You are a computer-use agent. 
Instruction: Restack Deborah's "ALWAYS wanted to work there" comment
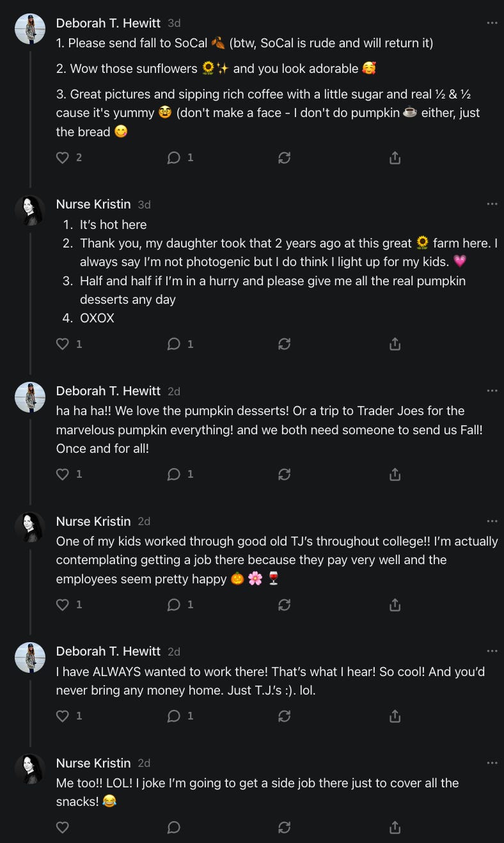click(285, 716)
